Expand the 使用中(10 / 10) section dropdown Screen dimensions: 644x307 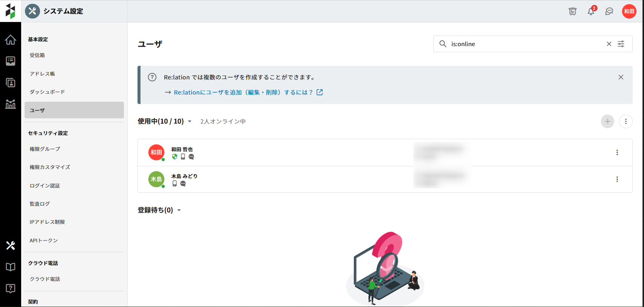[190, 121]
